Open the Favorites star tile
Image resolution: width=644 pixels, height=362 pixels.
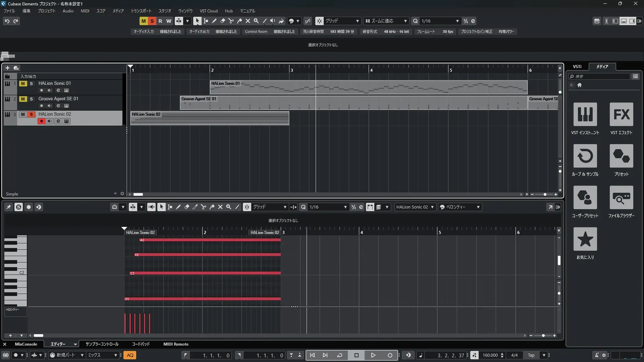pos(585,239)
